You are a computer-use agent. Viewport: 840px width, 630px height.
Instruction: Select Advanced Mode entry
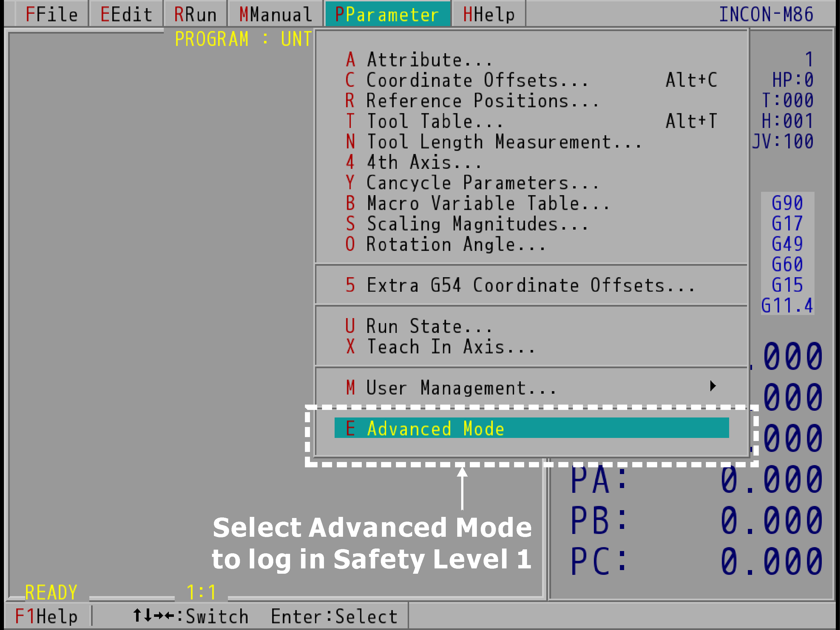click(x=532, y=428)
